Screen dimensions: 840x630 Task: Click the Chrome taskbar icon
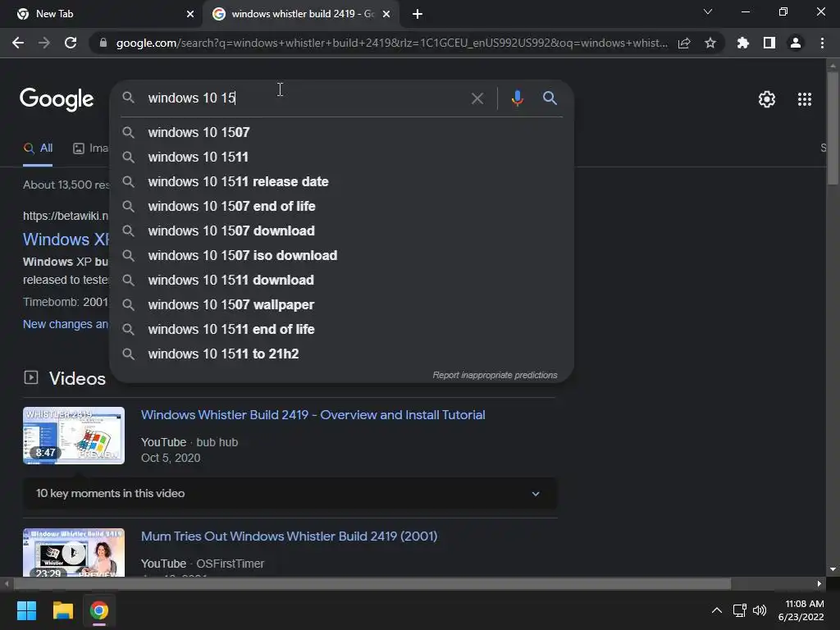point(98,610)
